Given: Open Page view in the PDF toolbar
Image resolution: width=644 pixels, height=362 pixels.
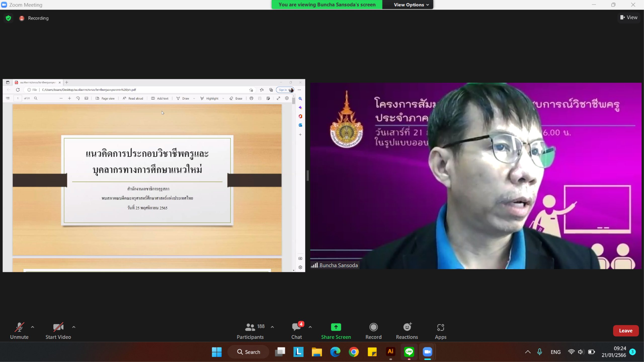Looking at the screenshot, I should click(x=105, y=98).
